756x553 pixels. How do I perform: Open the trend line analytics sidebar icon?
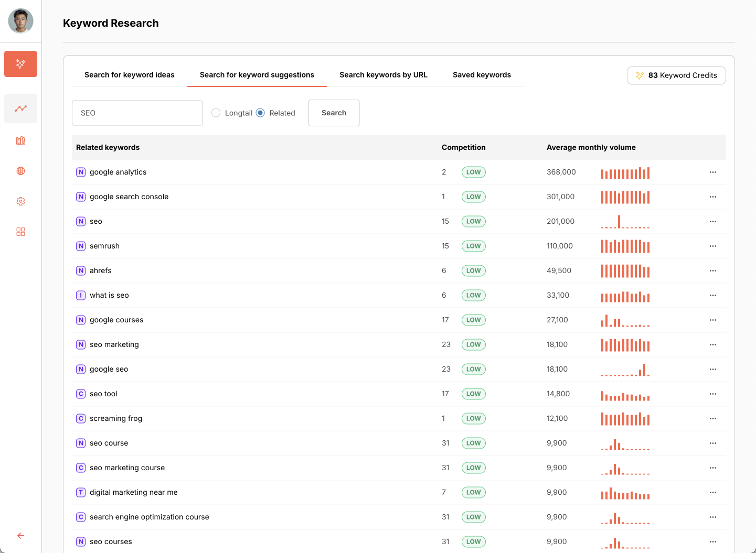pos(20,109)
